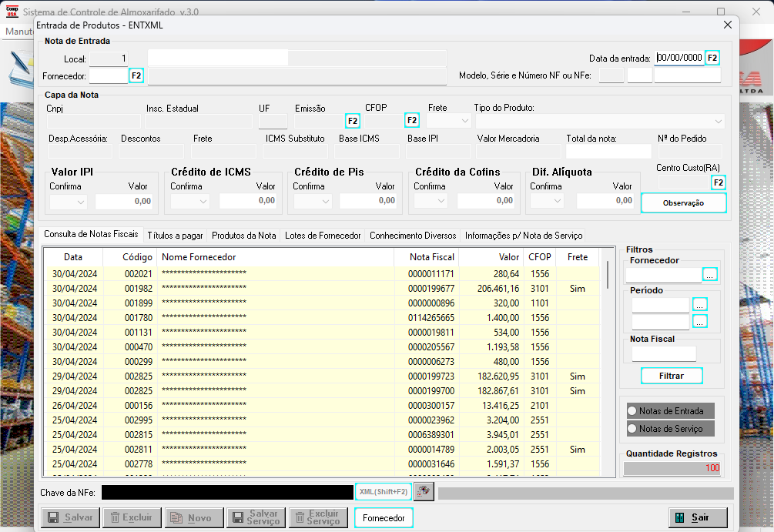Open Crédito da Cofins Confirma dropdown
Viewport: 774px width, 532px height.
pos(431,200)
